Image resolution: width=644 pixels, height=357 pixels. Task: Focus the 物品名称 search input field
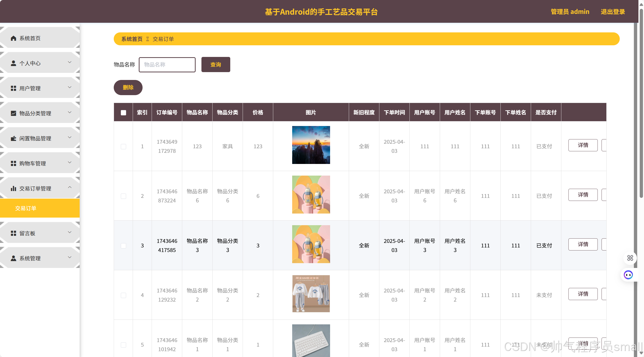167,65
